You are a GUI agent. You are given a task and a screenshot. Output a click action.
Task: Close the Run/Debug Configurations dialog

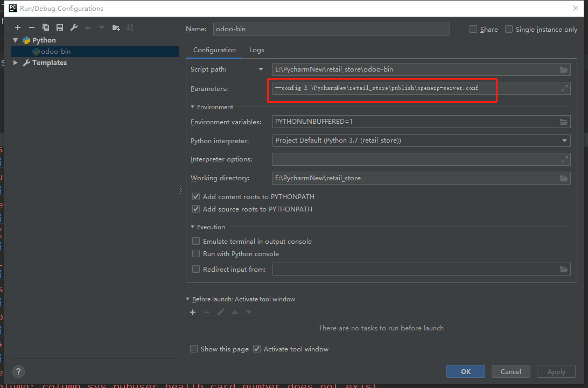(x=576, y=8)
